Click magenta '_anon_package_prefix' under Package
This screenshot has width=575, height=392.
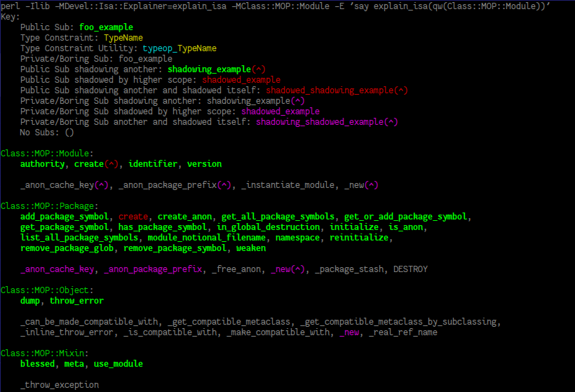153,269
